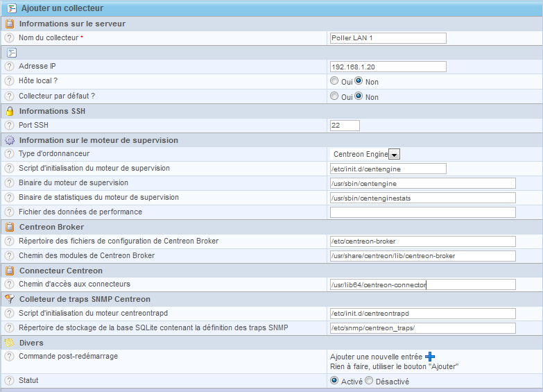543x392 pixels.
Task: Click help icon beside Répertoire des fichiers de configuration
Action: click(x=9, y=241)
